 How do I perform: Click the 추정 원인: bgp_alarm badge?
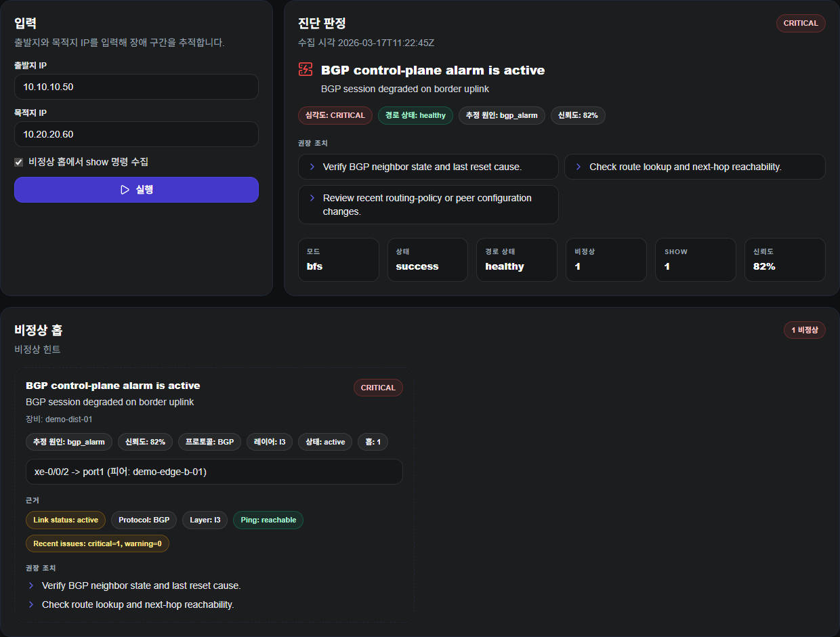tap(501, 115)
